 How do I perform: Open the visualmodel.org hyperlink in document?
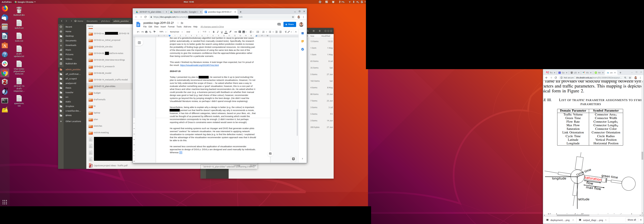coord(199,65)
